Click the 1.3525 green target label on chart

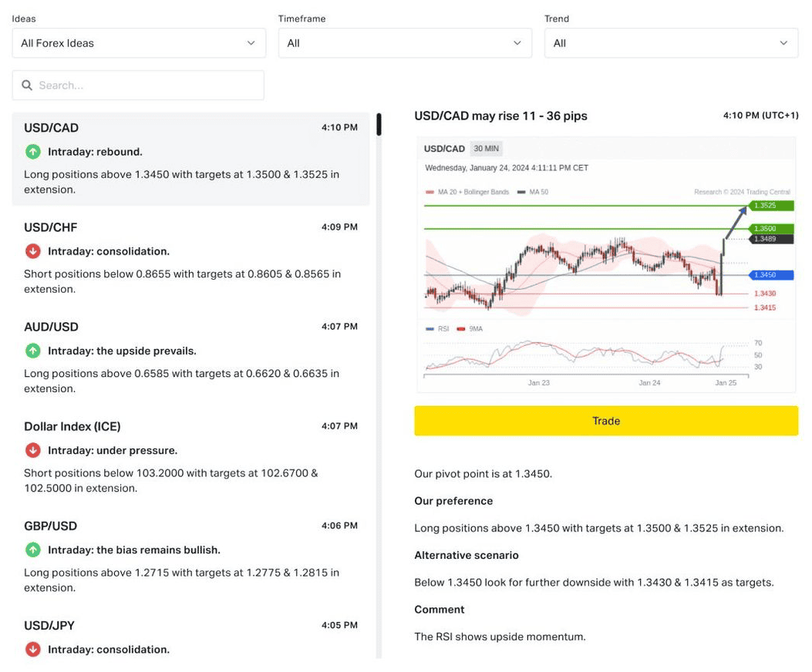[770, 206]
